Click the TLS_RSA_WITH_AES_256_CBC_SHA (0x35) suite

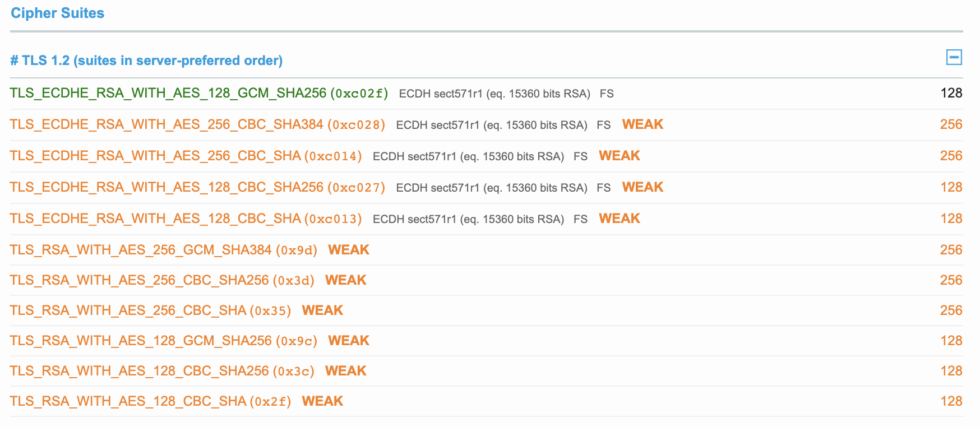click(x=150, y=310)
